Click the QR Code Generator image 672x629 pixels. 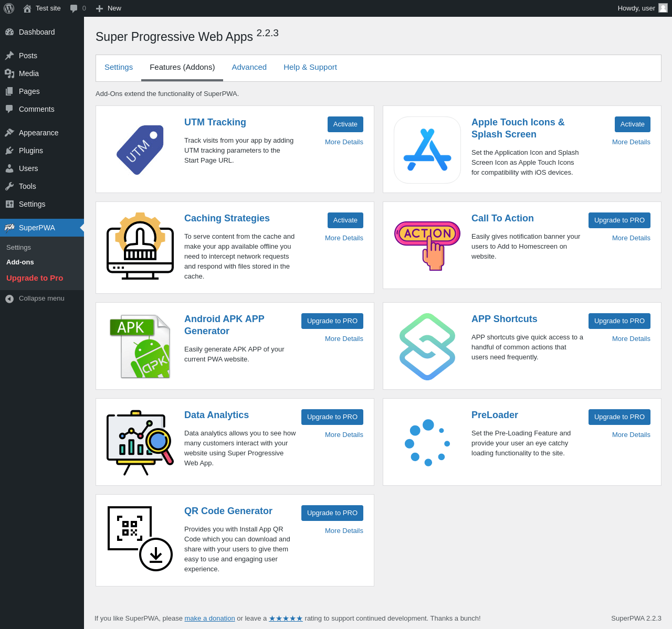coord(140,539)
